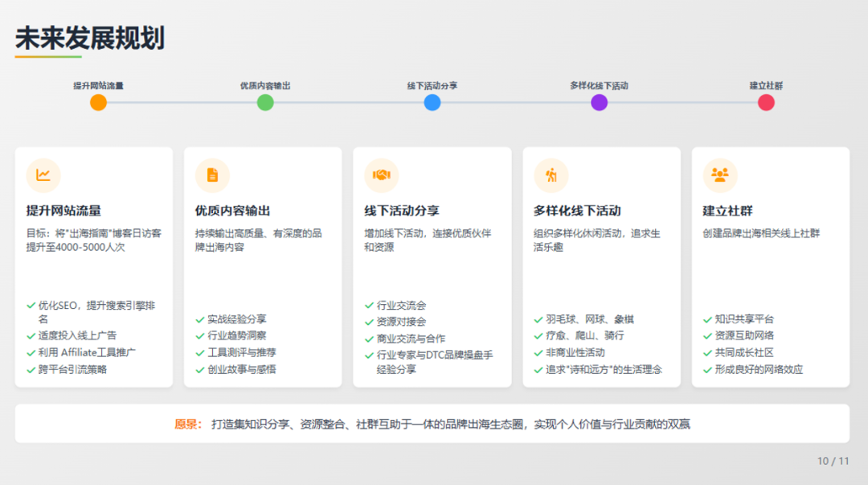Click the orange 愿景 label

tap(187, 424)
